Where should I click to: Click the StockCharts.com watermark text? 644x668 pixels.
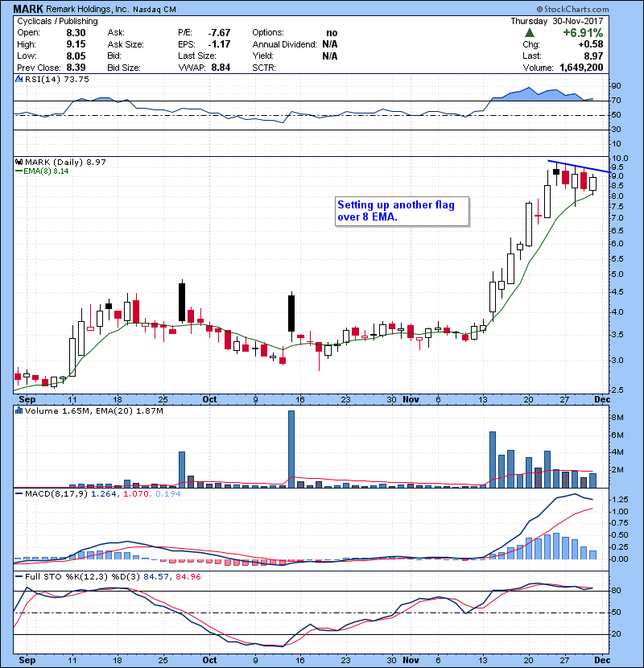[x=573, y=9]
